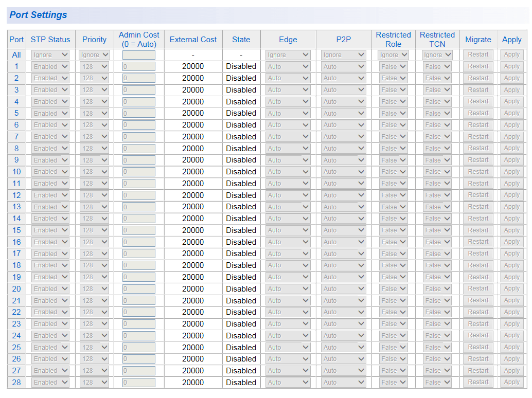The width and height of the screenshot is (532, 398).
Task: Expand Restricted Role dropdown for port 3
Action: click(x=393, y=90)
